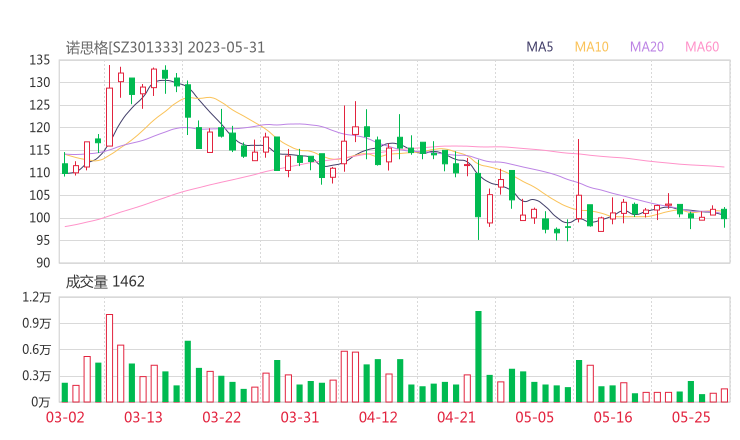Image resolution: width=740 pixels, height=440 pixels.
Task: Select the tallest red volume bar in early March
Action: point(109,358)
